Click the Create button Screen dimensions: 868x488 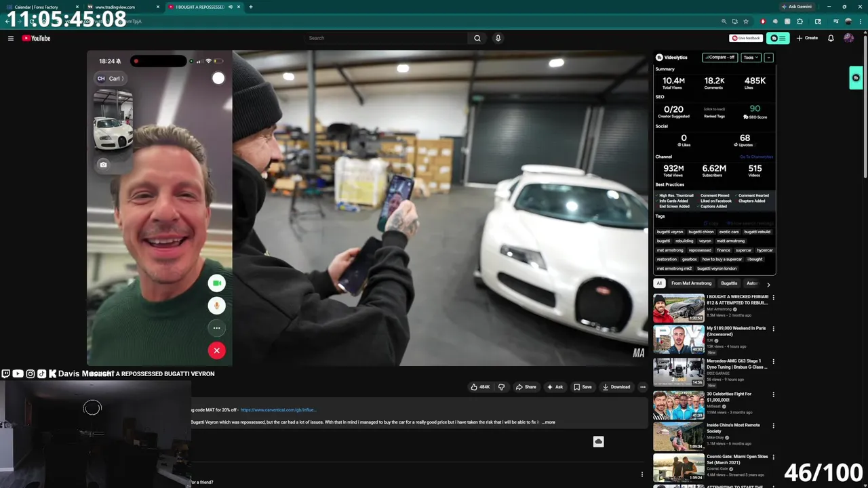[807, 39]
